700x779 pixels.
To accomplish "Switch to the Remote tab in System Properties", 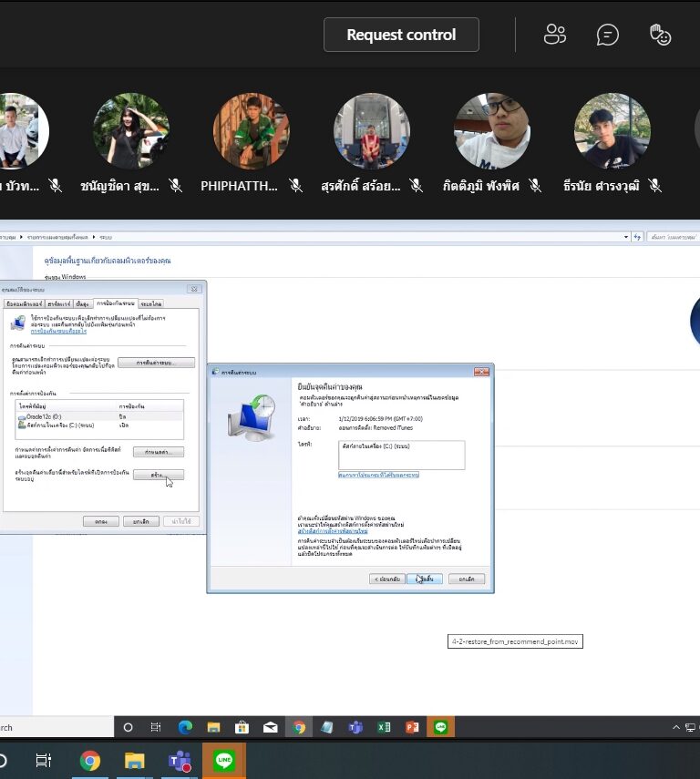I will pyautogui.click(x=151, y=303).
